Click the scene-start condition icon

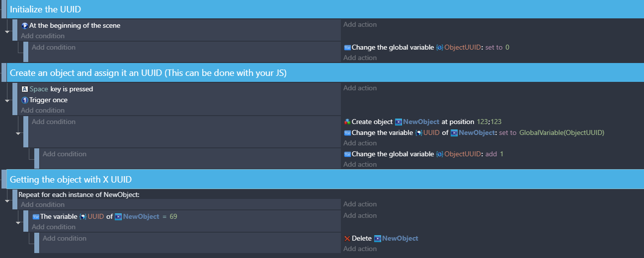coord(24,26)
